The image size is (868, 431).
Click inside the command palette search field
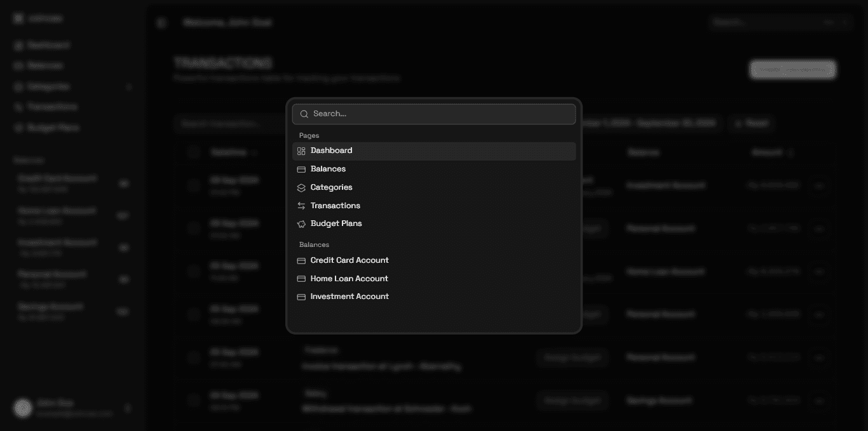pos(434,114)
